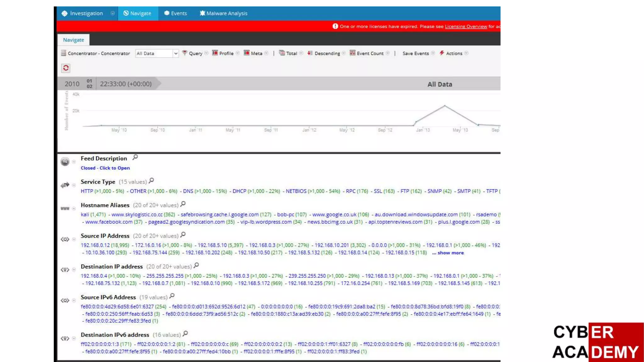
Task: Expand the Profile dropdown
Action: 226,53
